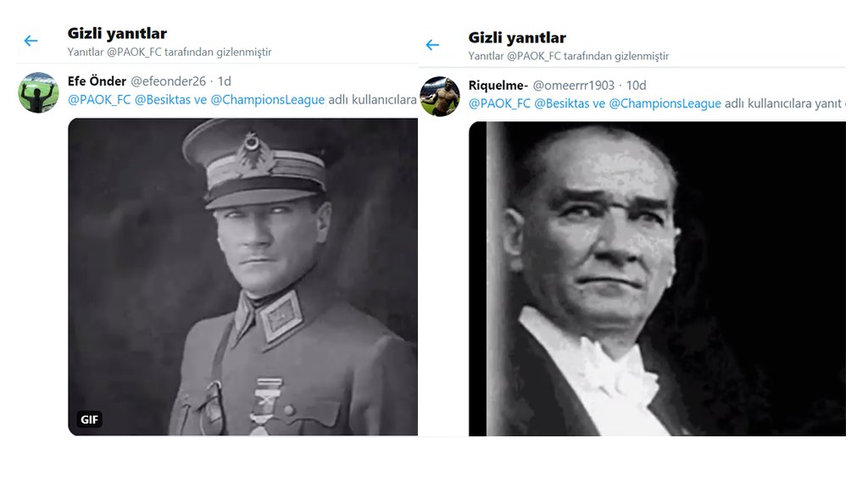Click @PAOK_FC mention in left reply
Viewport: 868px width, 488px height.
coord(99,100)
